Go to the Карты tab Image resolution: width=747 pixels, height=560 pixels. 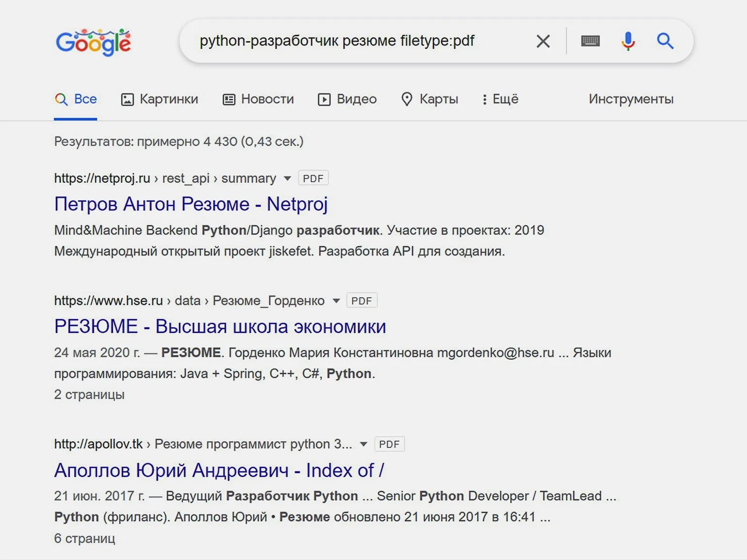point(430,99)
